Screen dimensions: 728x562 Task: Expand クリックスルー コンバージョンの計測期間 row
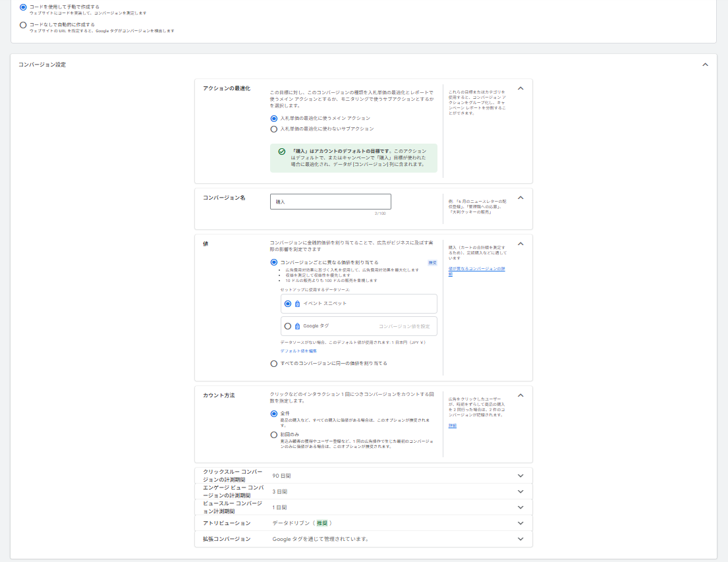520,476
